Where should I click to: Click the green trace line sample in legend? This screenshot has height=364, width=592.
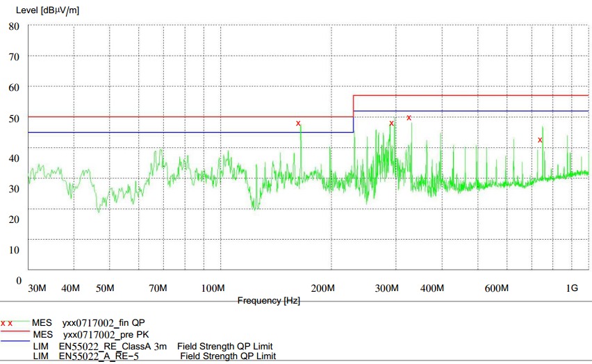pyautogui.click(x=22, y=324)
